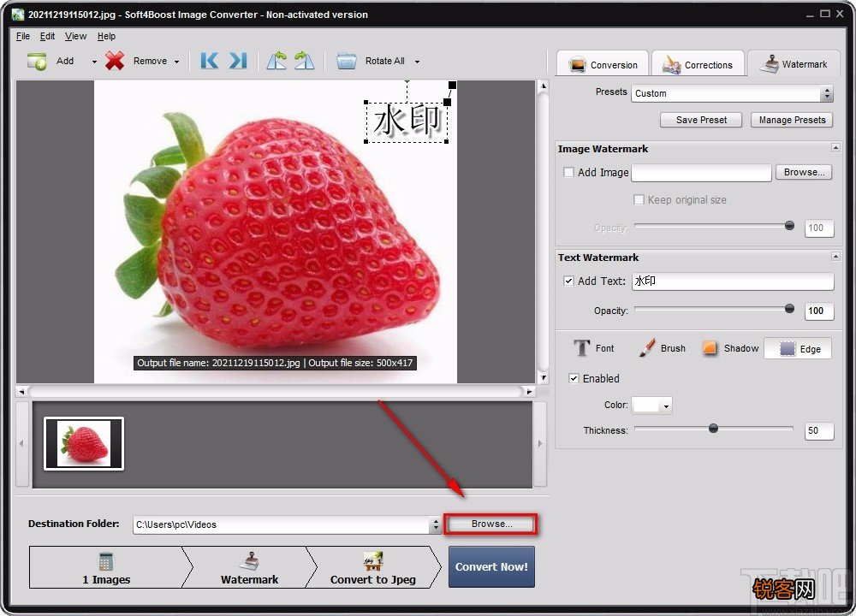
Task: Open the Add button dropdown arrow
Action: tap(94, 62)
